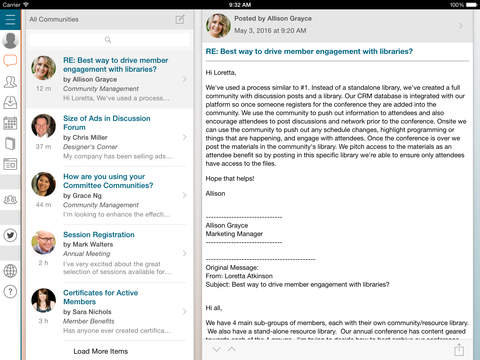Go to previous message with up chevron
Viewport: 480px width, 360px height.
click(x=232, y=349)
